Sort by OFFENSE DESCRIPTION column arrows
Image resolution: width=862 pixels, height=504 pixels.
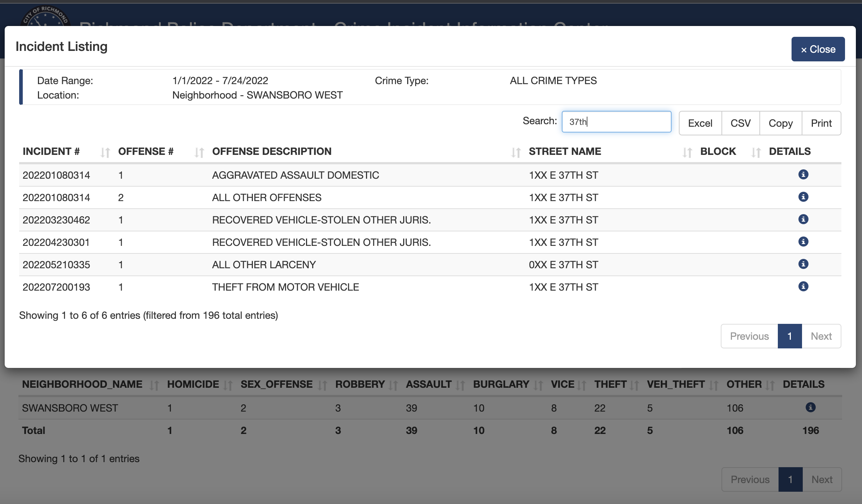[516, 152]
